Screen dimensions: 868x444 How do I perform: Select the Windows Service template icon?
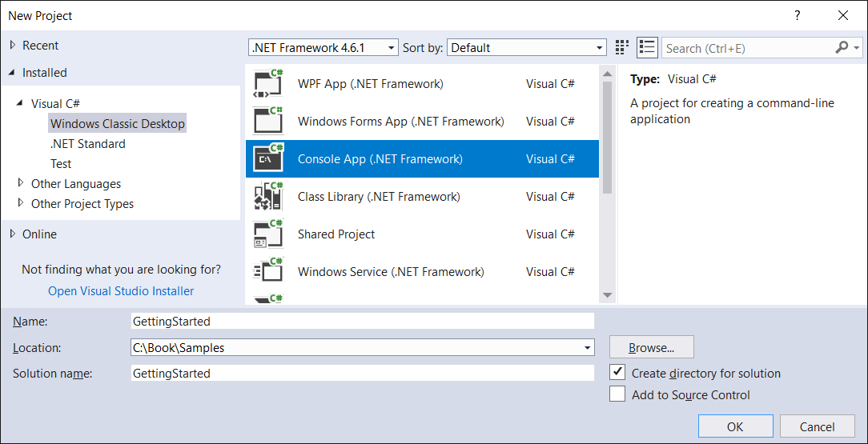pyautogui.click(x=268, y=271)
